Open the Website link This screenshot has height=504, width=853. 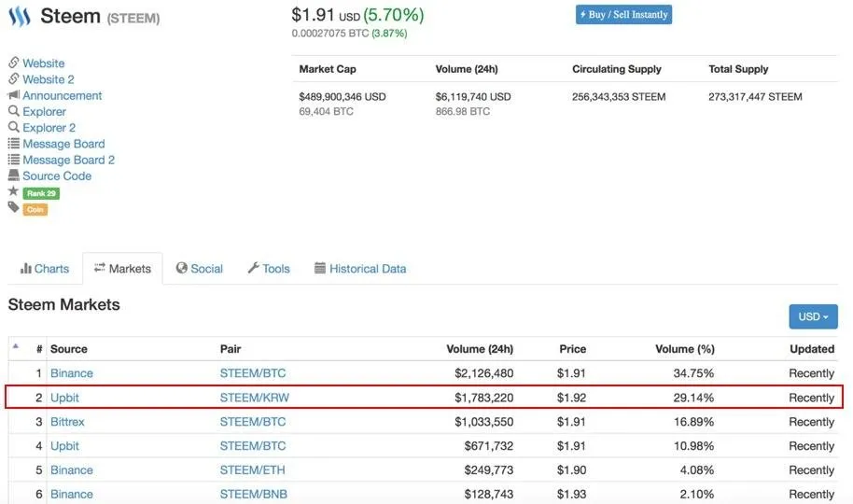click(44, 63)
